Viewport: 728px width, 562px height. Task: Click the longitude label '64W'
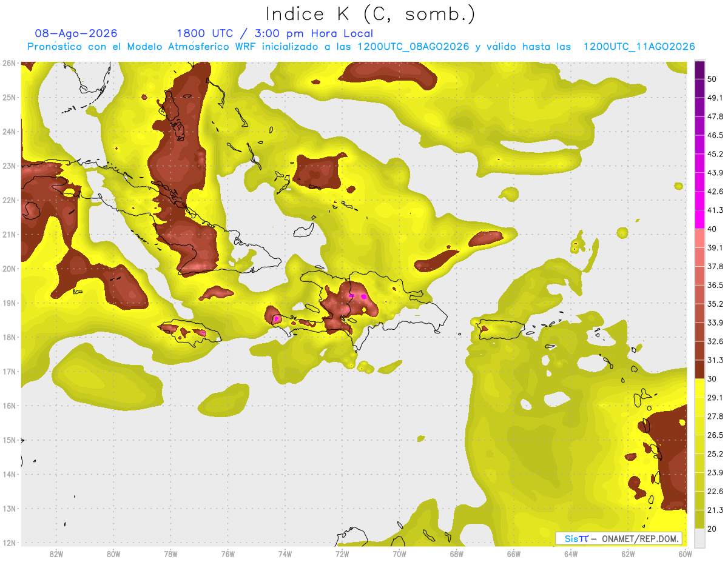[571, 554]
